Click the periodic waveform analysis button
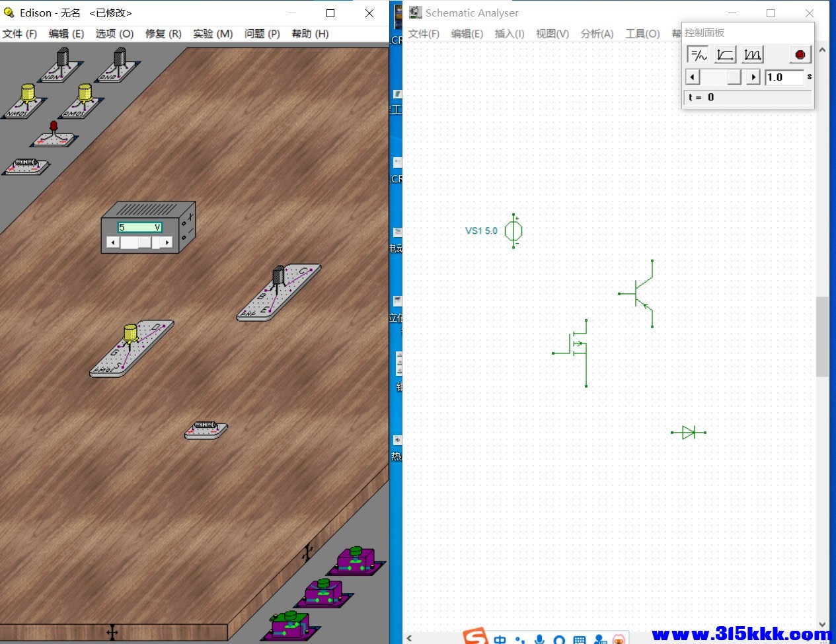 click(x=752, y=55)
